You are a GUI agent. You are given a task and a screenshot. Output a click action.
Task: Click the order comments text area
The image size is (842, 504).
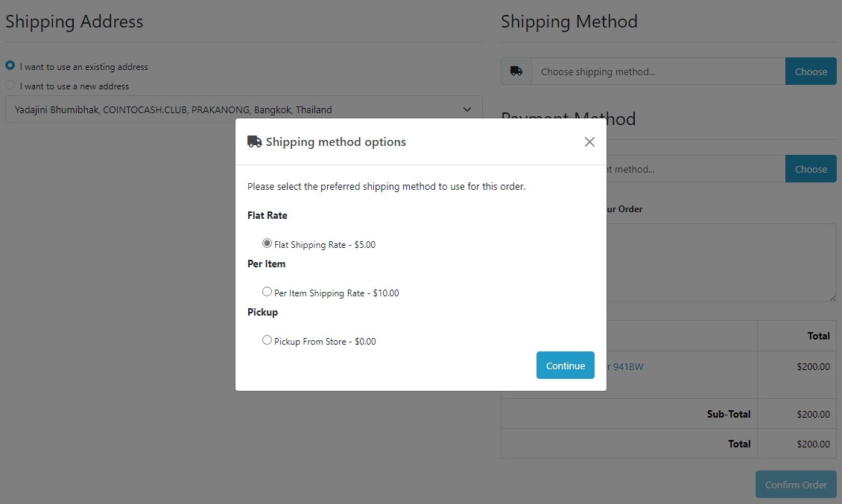[721, 263]
